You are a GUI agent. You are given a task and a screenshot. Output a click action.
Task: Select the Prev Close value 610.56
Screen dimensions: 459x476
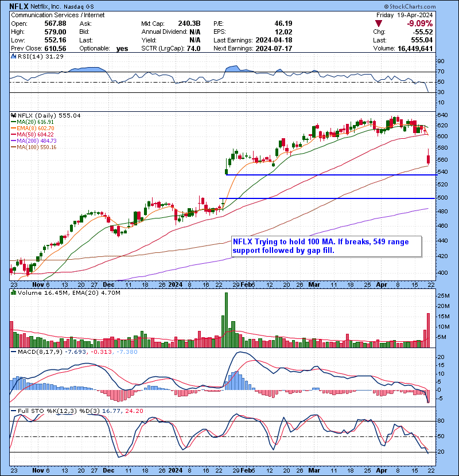click(x=55, y=48)
